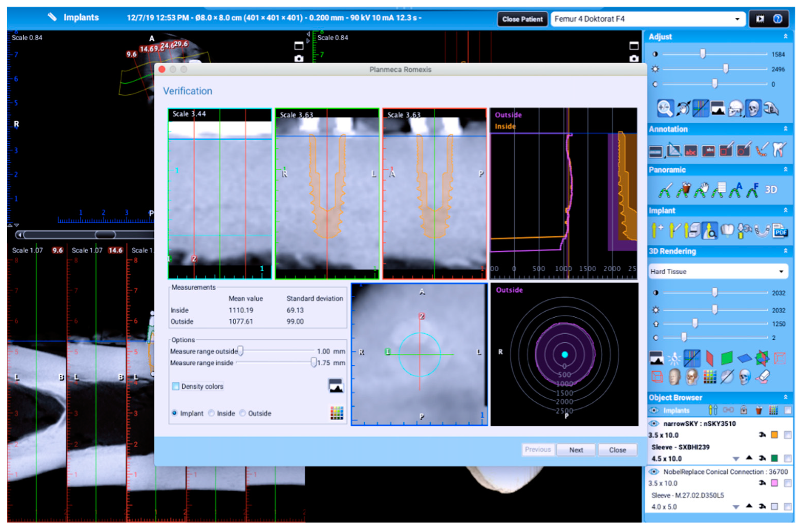
Task: Click the pink color swatch for NobelReplace implant
Action: (775, 483)
